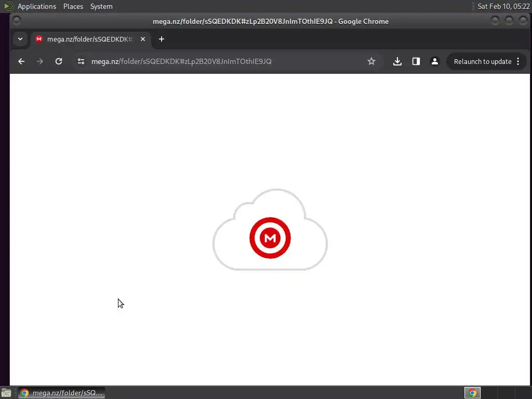This screenshot has width=532, height=399.
Task: Open the System menu
Action: pyautogui.click(x=101, y=6)
